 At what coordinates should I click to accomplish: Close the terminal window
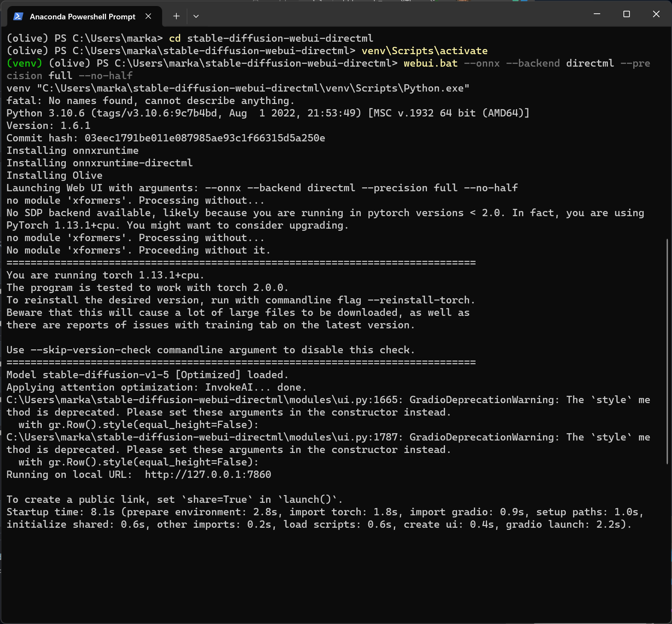(x=656, y=14)
